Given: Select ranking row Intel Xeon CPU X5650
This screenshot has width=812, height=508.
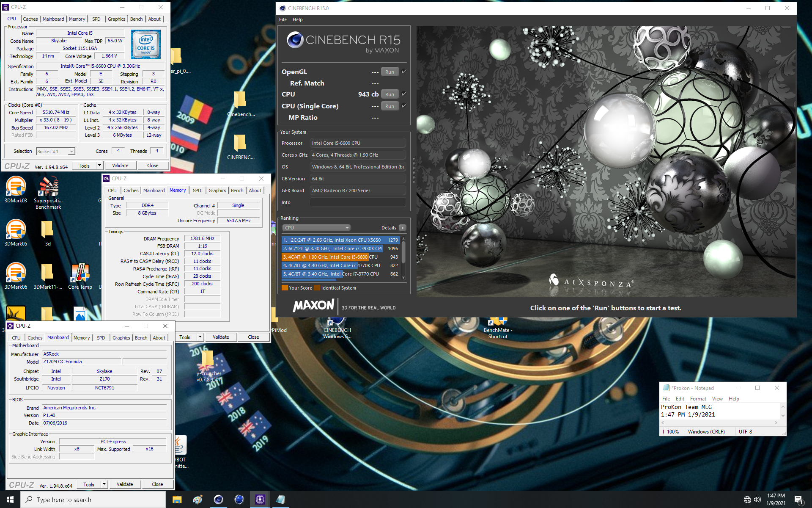Looking at the screenshot, I should coord(340,240).
